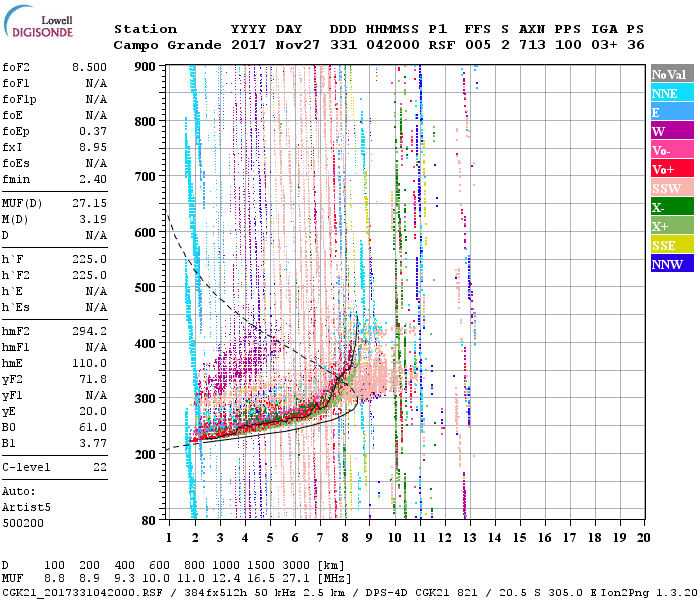The height and width of the screenshot is (600, 700).
Task: Click the C-level value 22
Action: point(100,467)
